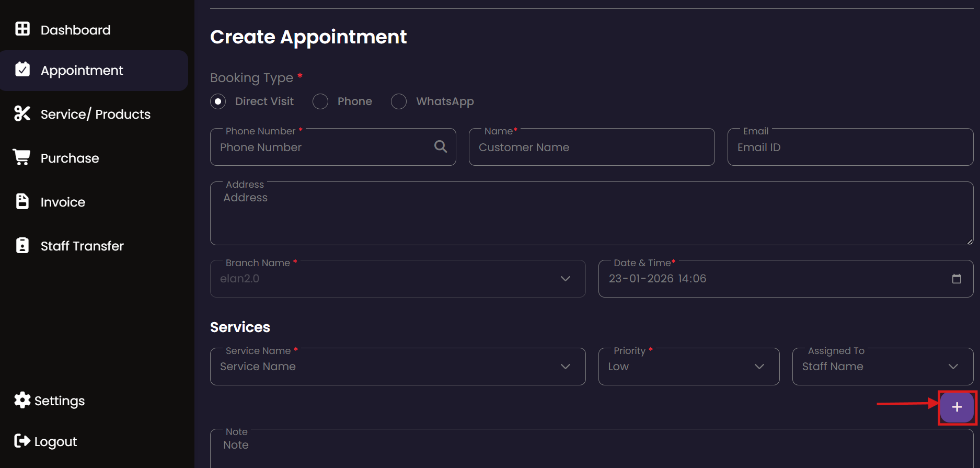Open the Purchase menu item
This screenshot has height=468, width=980.
(x=70, y=158)
